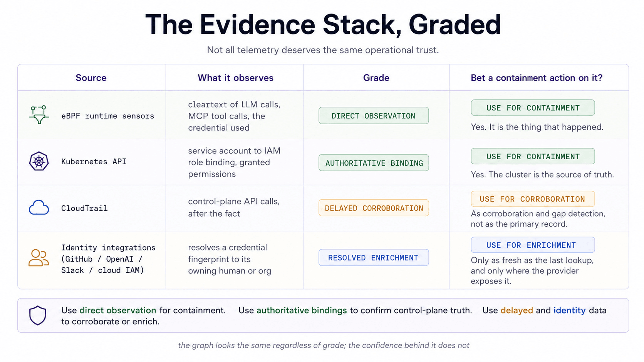This screenshot has width=644, height=362.
Task: Click the Source column header
Action: pyautogui.click(x=91, y=78)
